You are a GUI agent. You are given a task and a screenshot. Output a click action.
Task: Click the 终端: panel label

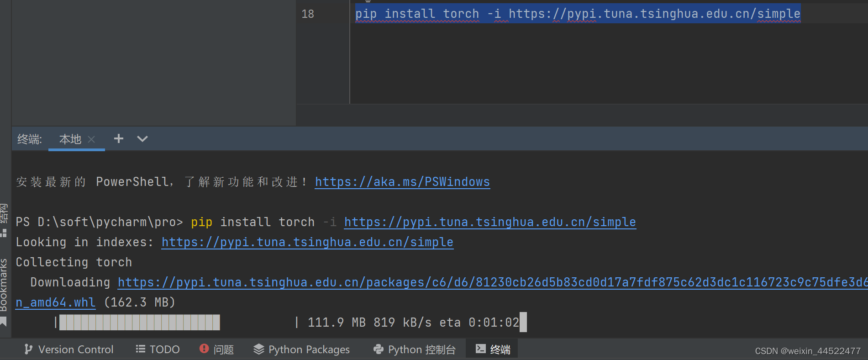[30, 139]
